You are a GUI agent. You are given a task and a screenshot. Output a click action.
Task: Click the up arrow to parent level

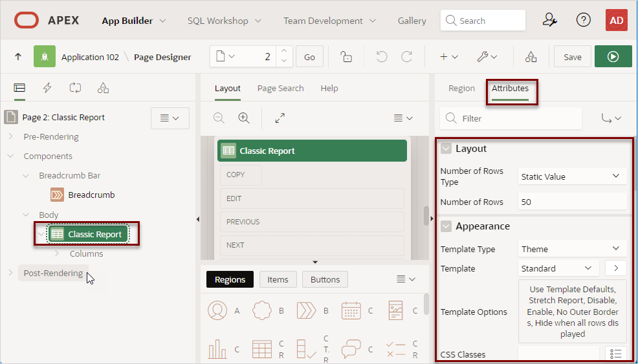(x=18, y=57)
